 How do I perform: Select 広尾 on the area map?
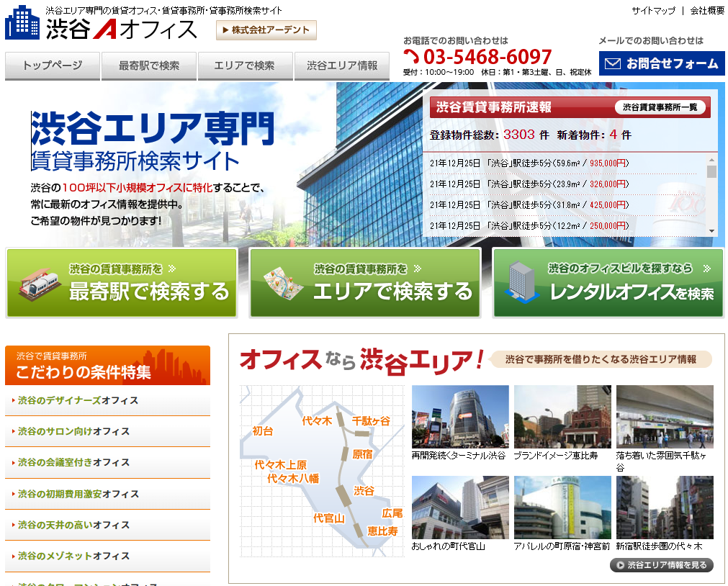click(x=392, y=513)
